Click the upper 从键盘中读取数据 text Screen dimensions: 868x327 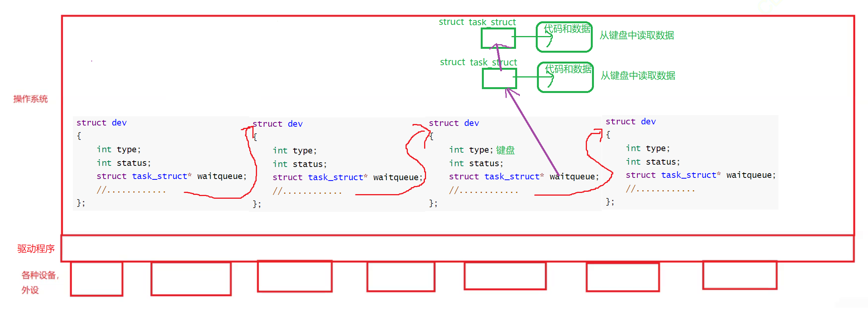click(637, 35)
